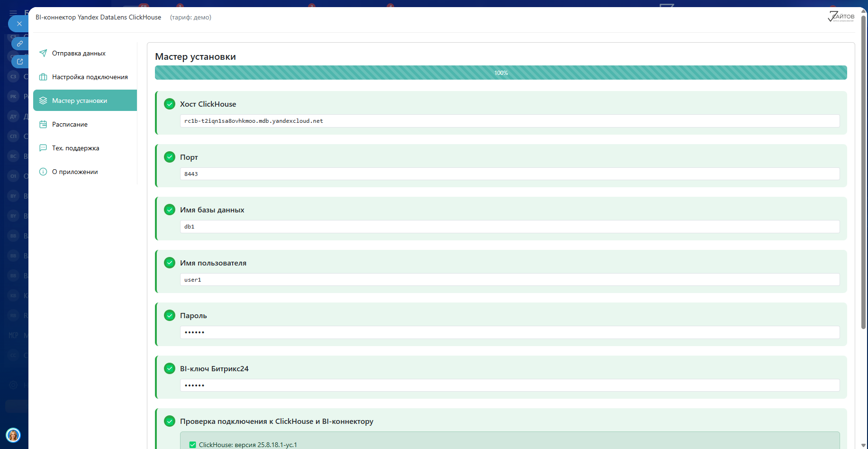Viewport: 868px width, 449px height.
Task: Click the paper plane icon beside Отправка данных
Action: click(43, 53)
